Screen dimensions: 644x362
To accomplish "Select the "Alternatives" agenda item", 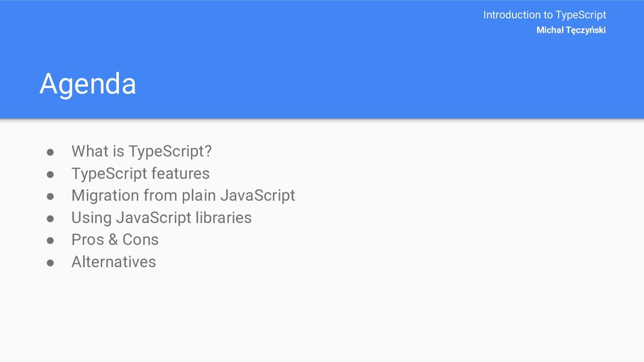I will tap(114, 262).
